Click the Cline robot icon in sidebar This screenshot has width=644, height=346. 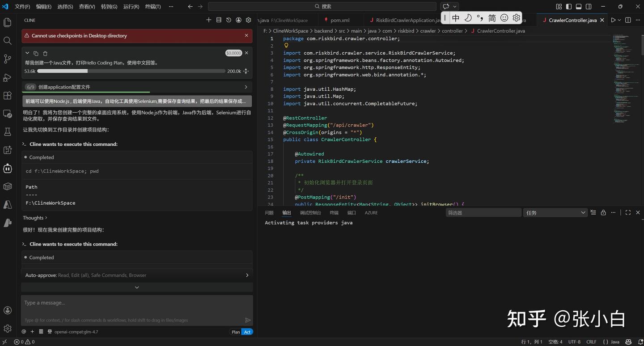pyautogui.click(x=7, y=169)
